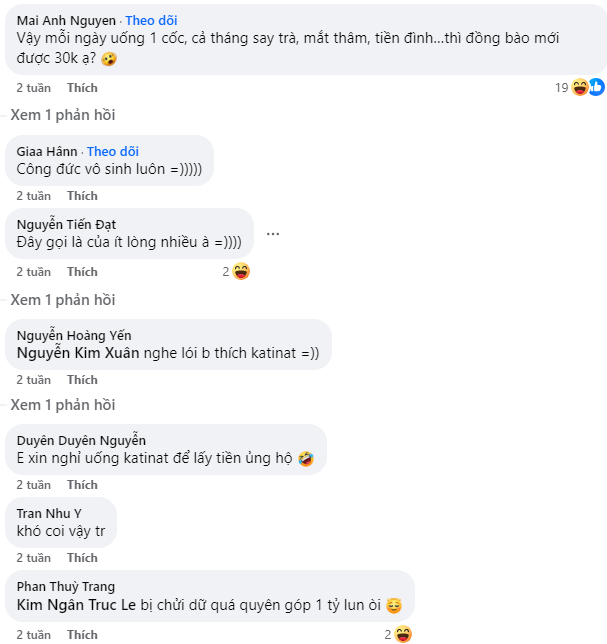
Task: Expand the reply under Nguyễn Hoàng Yến's comment
Action: click(x=62, y=405)
